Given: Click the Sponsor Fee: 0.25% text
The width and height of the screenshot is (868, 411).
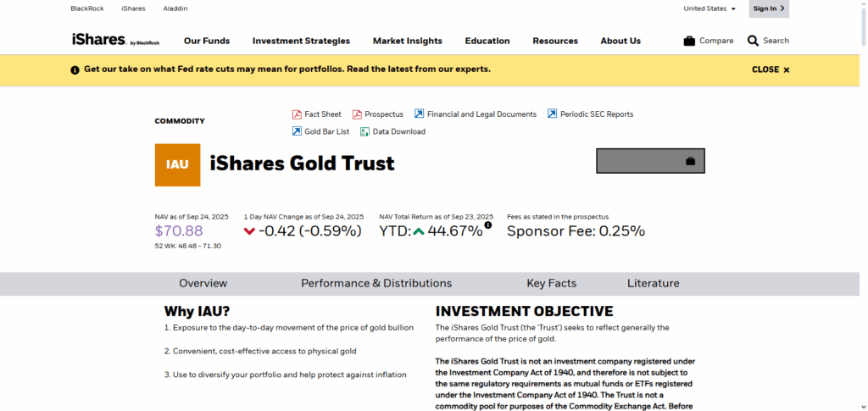Looking at the screenshot, I should point(576,231).
